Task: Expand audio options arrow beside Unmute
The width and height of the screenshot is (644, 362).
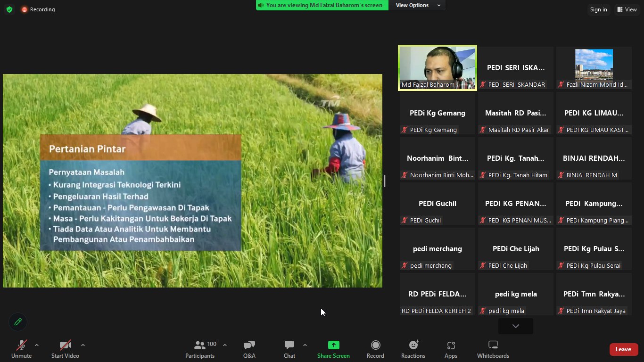Action: point(37,345)
